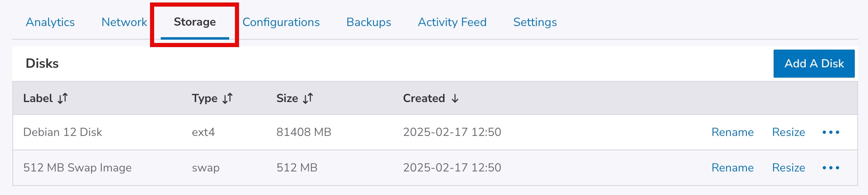
Task: Go to the Configurations tab
Action: (281, 22)
